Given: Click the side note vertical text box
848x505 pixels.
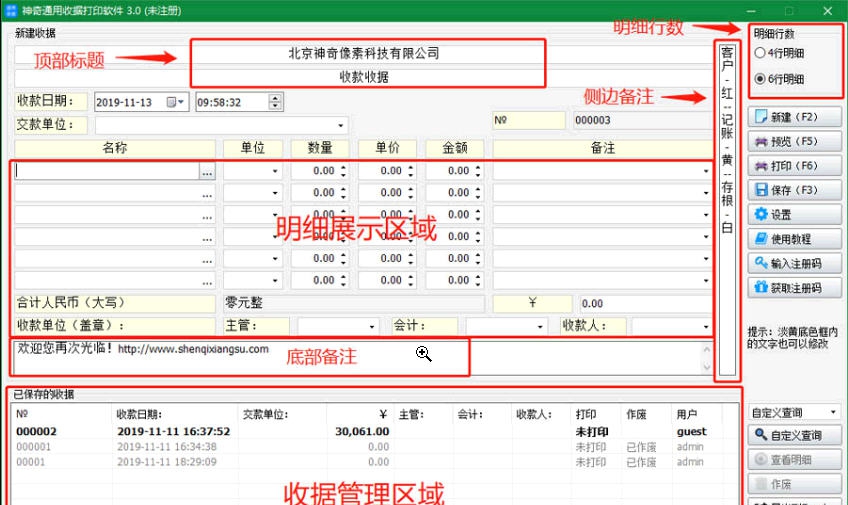Looking at the screenshot, I should [x=727, y=210].
